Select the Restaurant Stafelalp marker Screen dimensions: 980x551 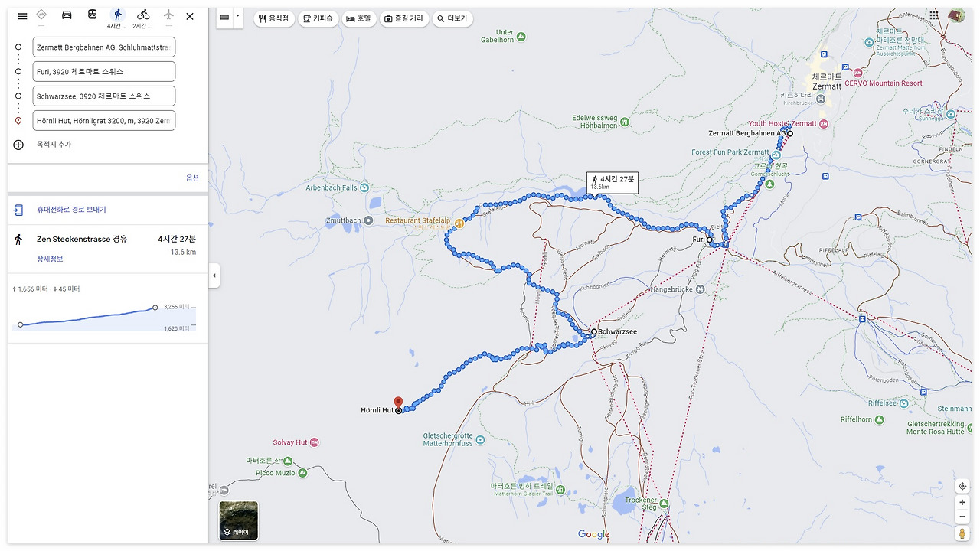point(459,223)
